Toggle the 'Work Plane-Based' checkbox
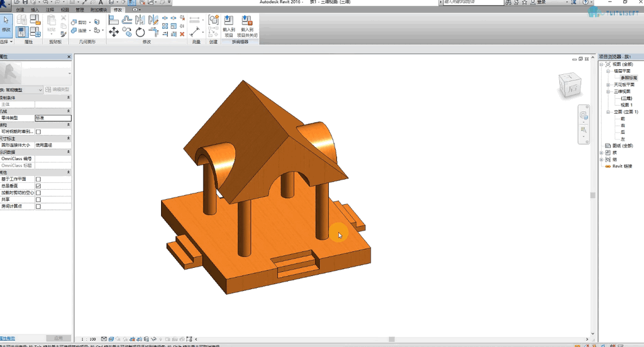 [x=38, y=179]
